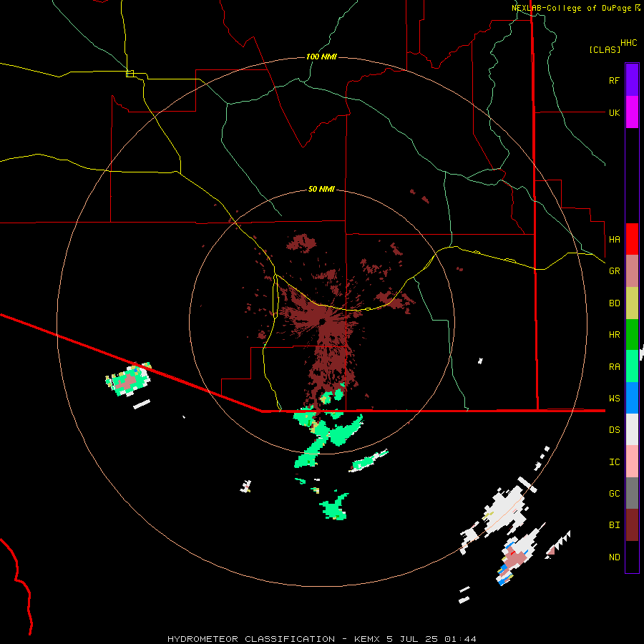644x644 pixels.
Task: Click the RF purple legend swatch
Action: click(x=632, y=80)
